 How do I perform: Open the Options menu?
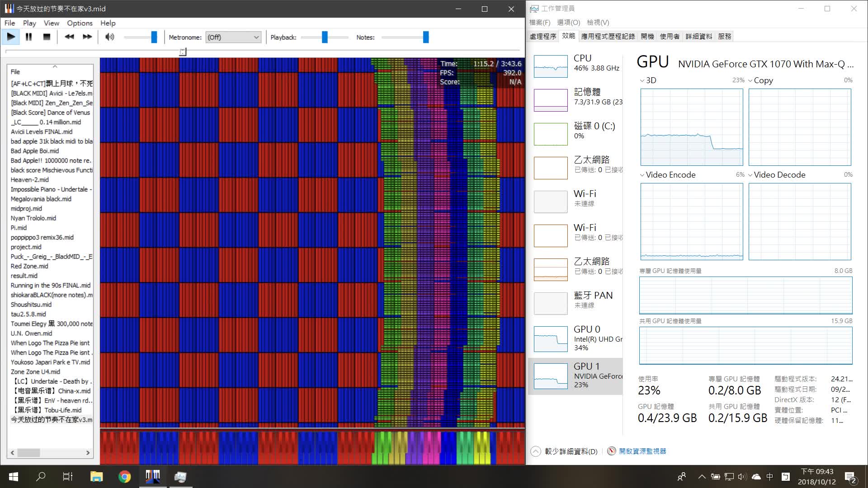click(80, 23)
